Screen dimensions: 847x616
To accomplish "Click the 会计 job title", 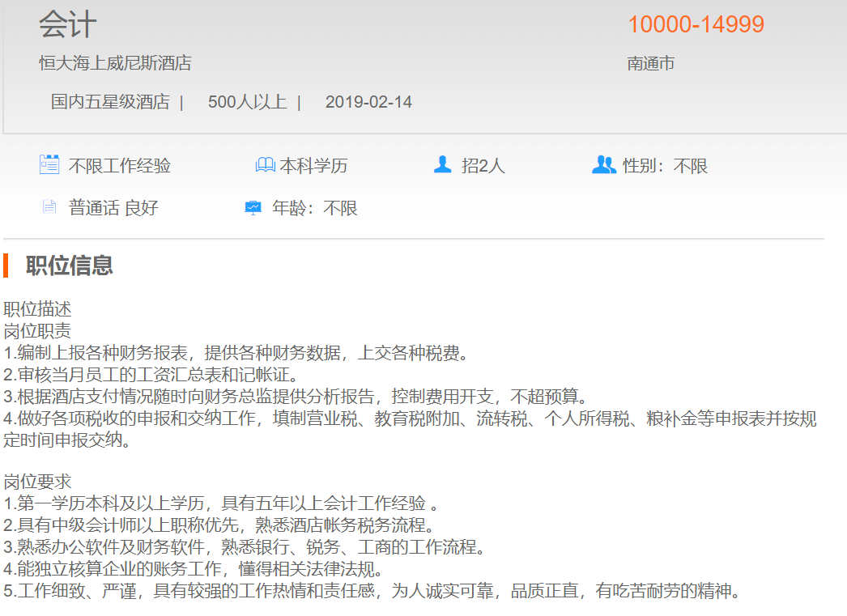I will pyautogui.click(x=68, y=25).
